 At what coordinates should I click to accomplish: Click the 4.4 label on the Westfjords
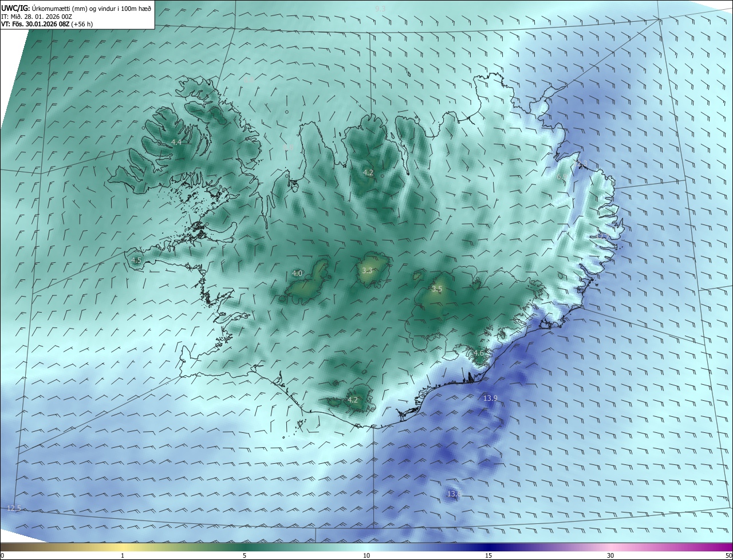[x=176, y=142]
